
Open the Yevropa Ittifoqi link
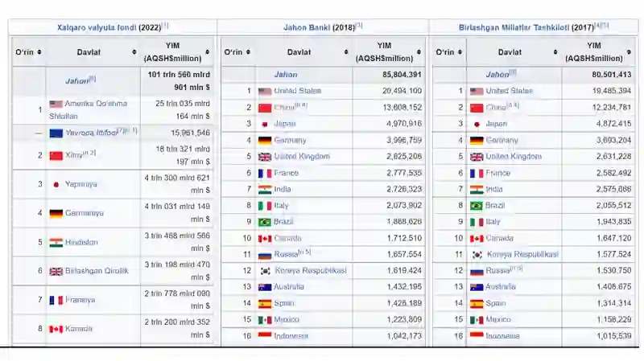pyautogui.click(x=91, y=133)
